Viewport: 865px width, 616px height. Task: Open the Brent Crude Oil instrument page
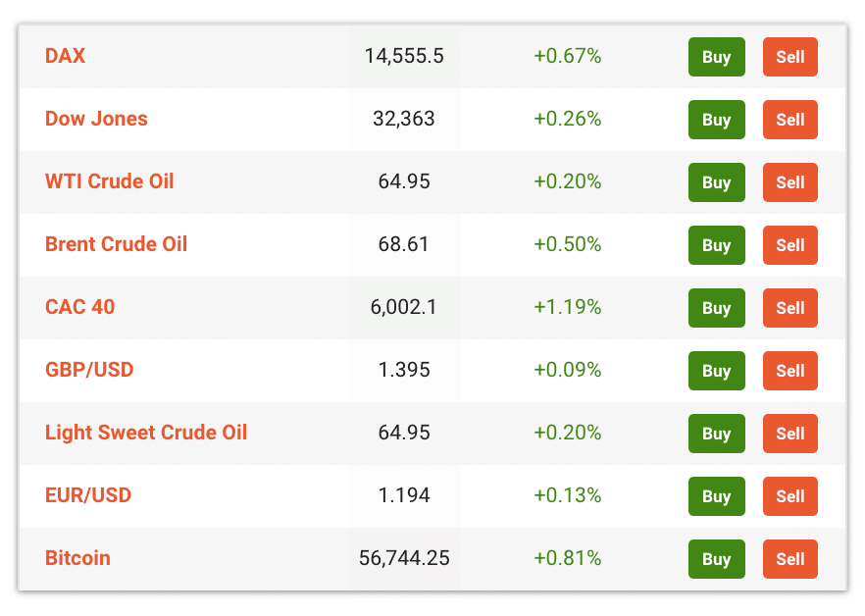[x=116, y=244]
